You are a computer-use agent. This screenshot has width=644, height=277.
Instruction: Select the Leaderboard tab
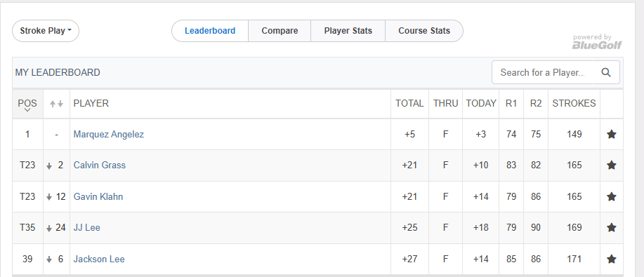(210, 31)
